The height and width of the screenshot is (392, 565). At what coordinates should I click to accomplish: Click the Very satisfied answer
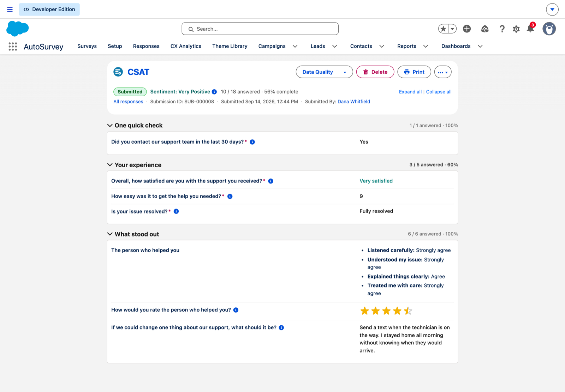376,181
